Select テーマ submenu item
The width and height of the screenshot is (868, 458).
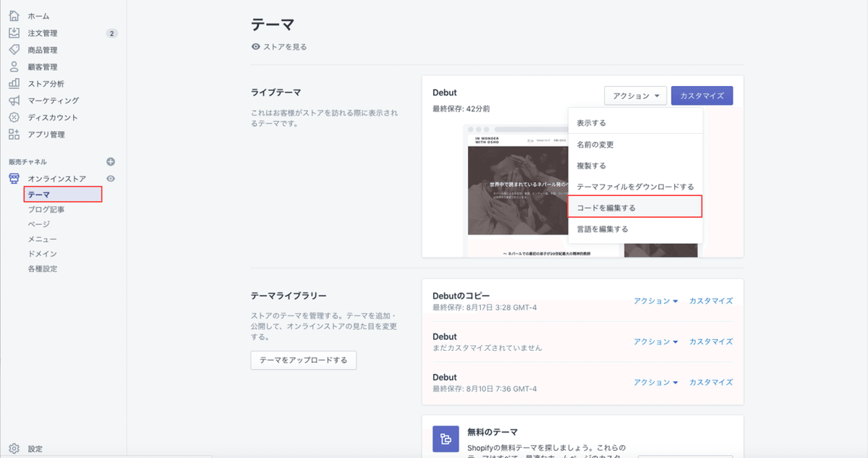62,194
